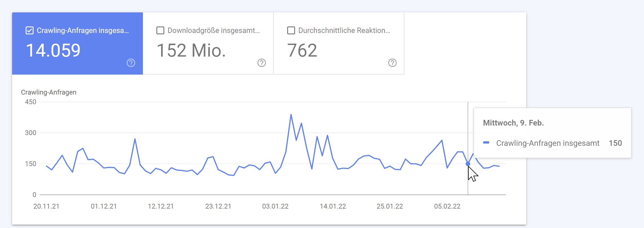Enable Durchschnittliche Reaktionszeit metric
The height and width of the screenshot is (228, 644).
[291, 30]
